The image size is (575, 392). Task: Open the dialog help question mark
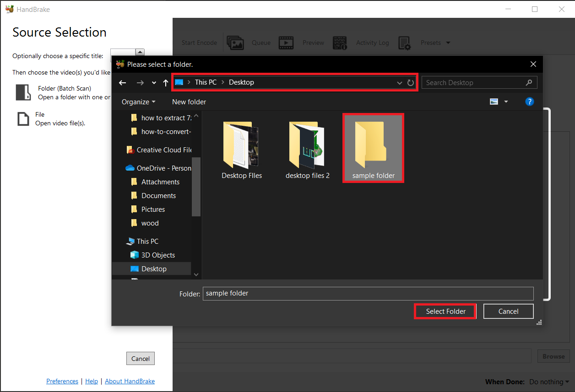[x=530, y=102]
